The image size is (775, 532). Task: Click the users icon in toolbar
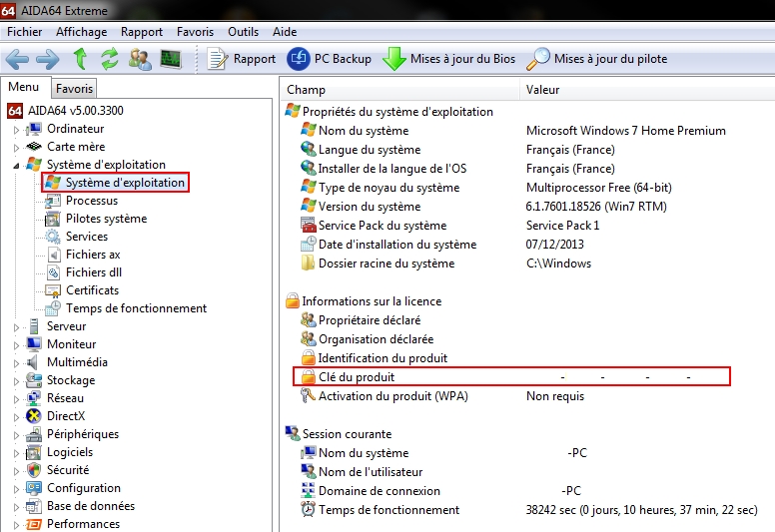tap(140, 59)
